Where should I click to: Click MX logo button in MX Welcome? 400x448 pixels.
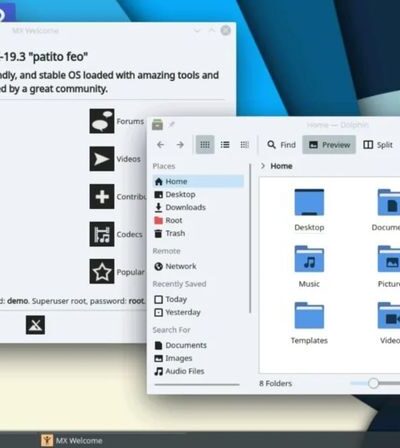pyautogui.click(x=35, y=325)
